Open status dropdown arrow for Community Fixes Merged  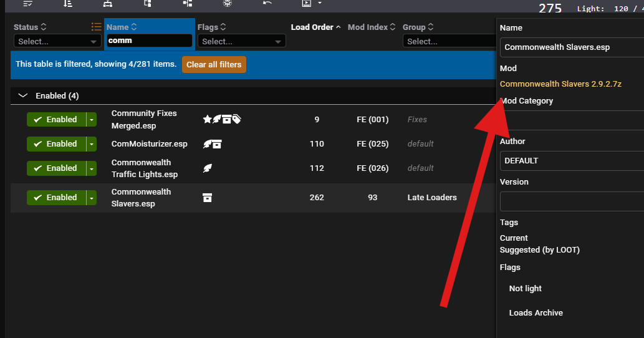pos(92,120)
